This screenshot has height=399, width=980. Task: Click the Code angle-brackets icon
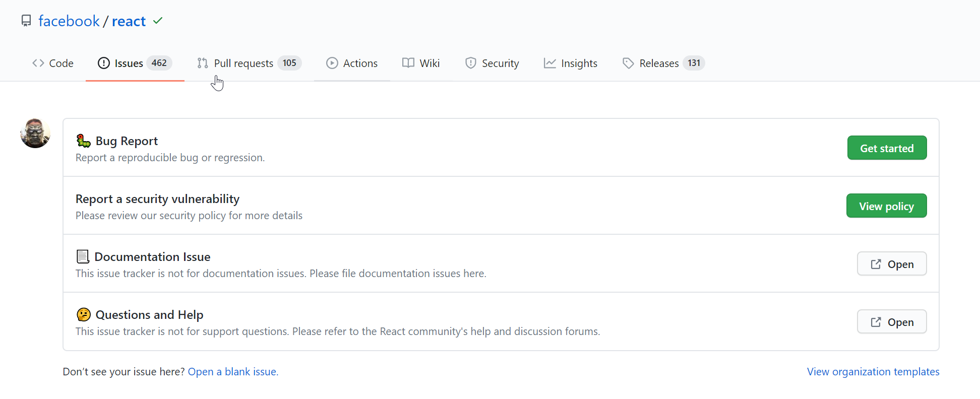[x=38, y=63]
